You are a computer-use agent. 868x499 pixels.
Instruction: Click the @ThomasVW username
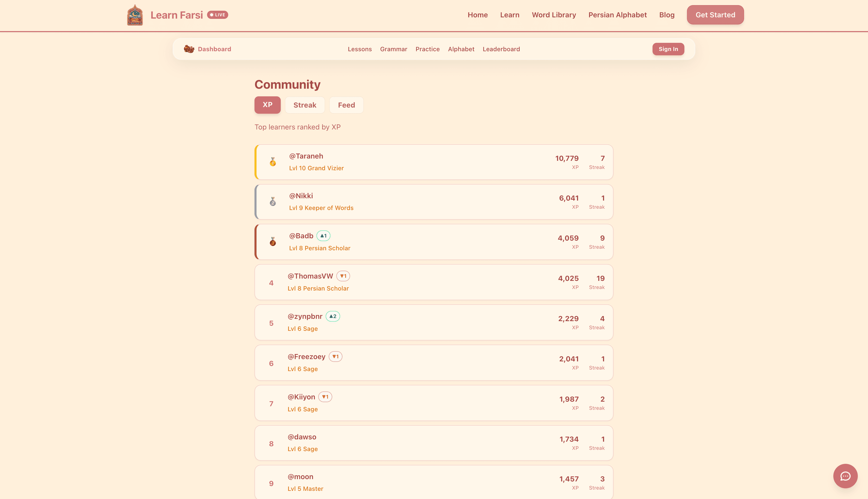coord(310,276)
